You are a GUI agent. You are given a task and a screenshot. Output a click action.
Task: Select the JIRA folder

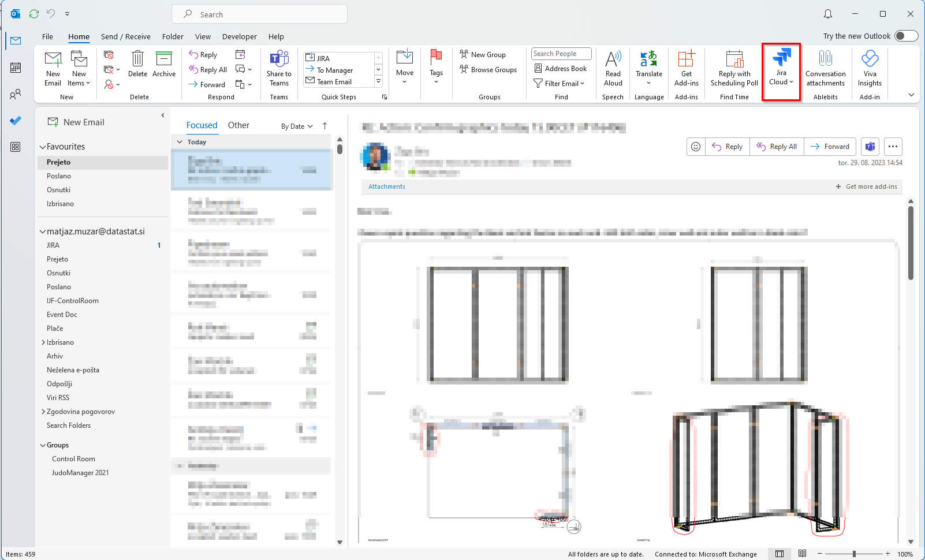[x=103, y=245]
